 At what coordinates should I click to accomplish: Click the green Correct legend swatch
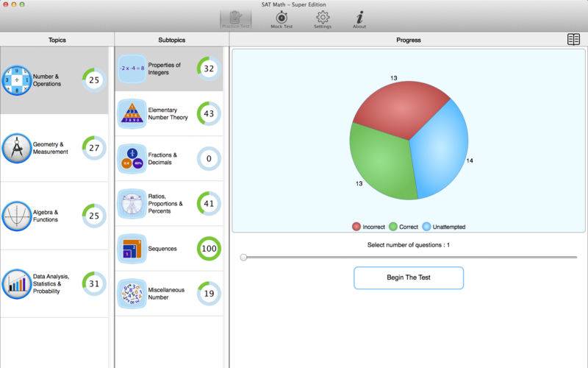pos(393,227)
